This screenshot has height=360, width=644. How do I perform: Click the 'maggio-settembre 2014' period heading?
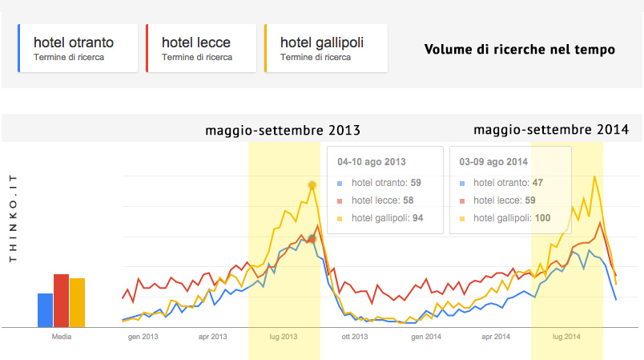pyautogui.click(x=551, y=129)
